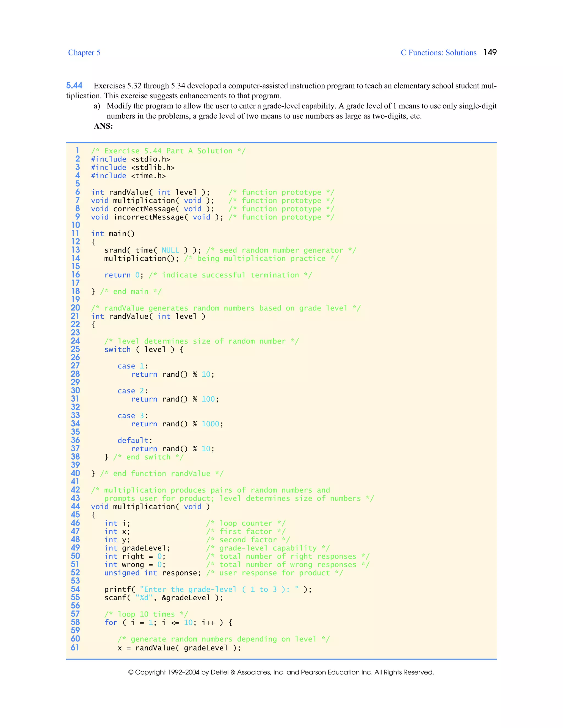
Task: Click exercise number 5.44 heading
Action: [74, 86]
